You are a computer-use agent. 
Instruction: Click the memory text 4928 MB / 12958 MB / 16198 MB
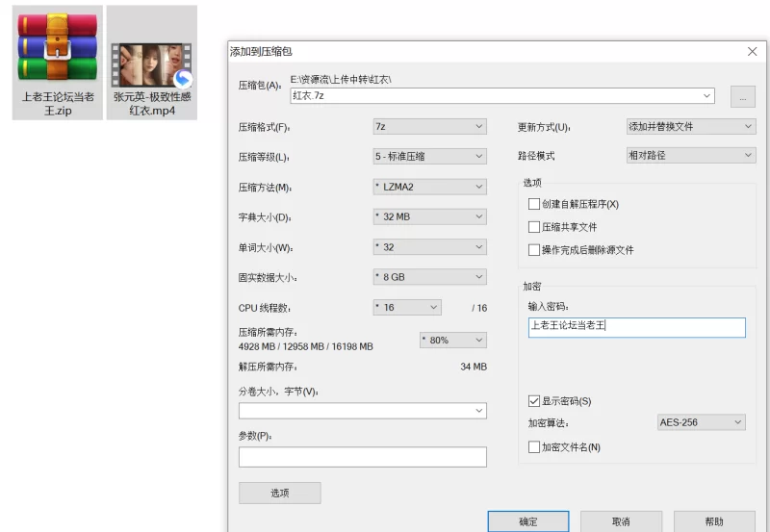tap(305, 346)
